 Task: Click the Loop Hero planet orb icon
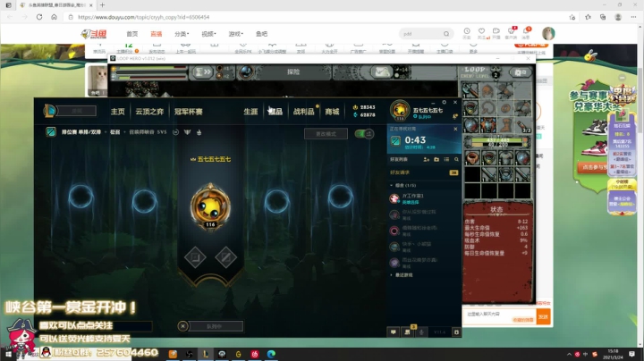(x=246, y=72)
